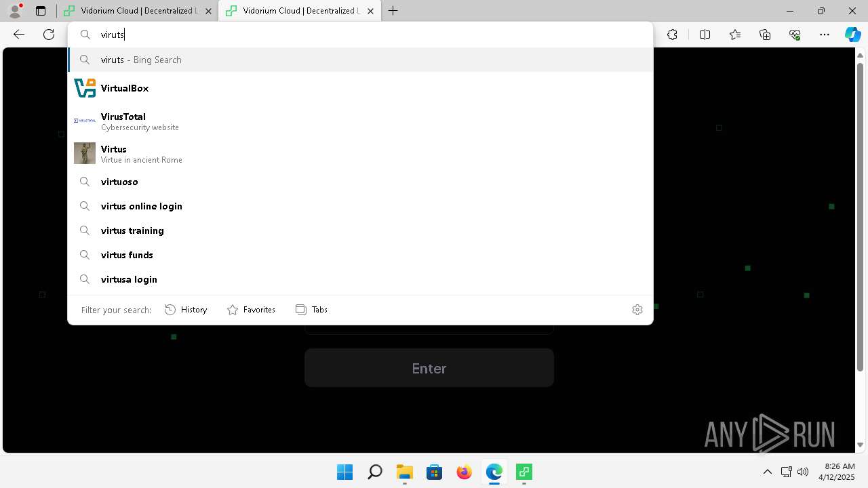Screen dimensions: 868x488
Task: Open network status tray icon
Action: coord(787,472)
